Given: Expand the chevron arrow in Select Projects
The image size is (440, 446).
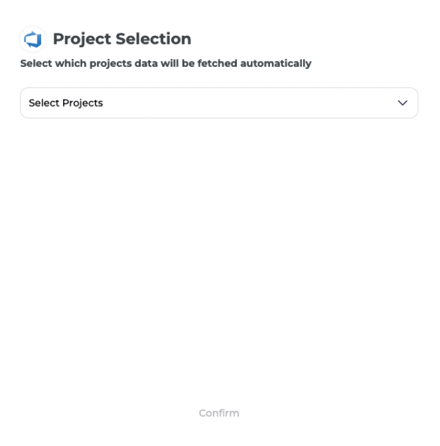Looking at the screenshot, I should click(402, 103).
